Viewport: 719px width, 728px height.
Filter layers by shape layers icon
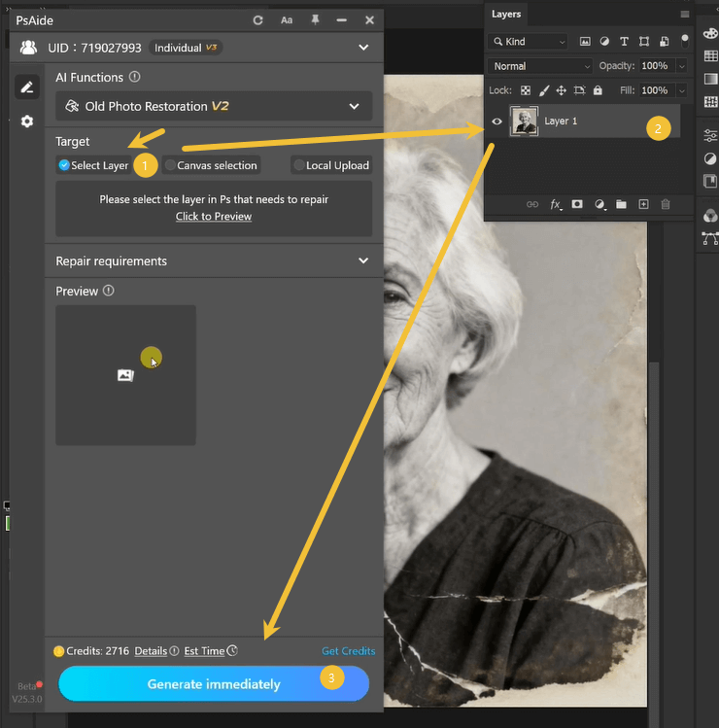click(x=644, y=42)
